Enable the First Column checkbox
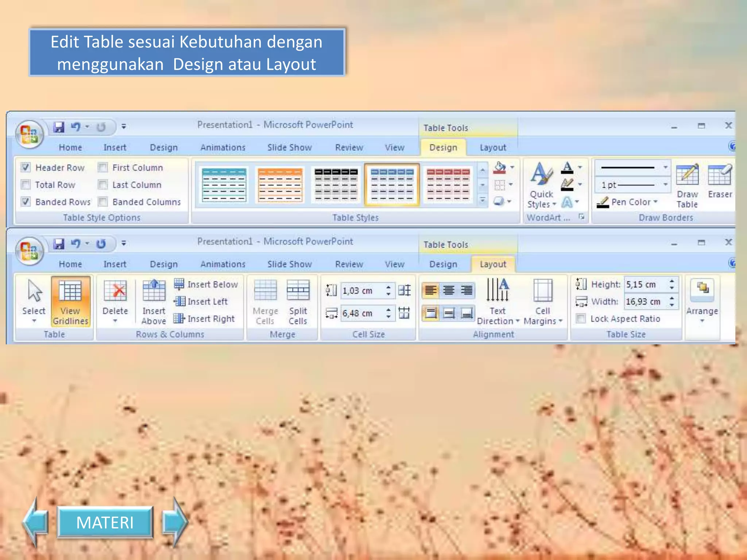The width and height of the screenshot is (747, 560). coord(103,167)
